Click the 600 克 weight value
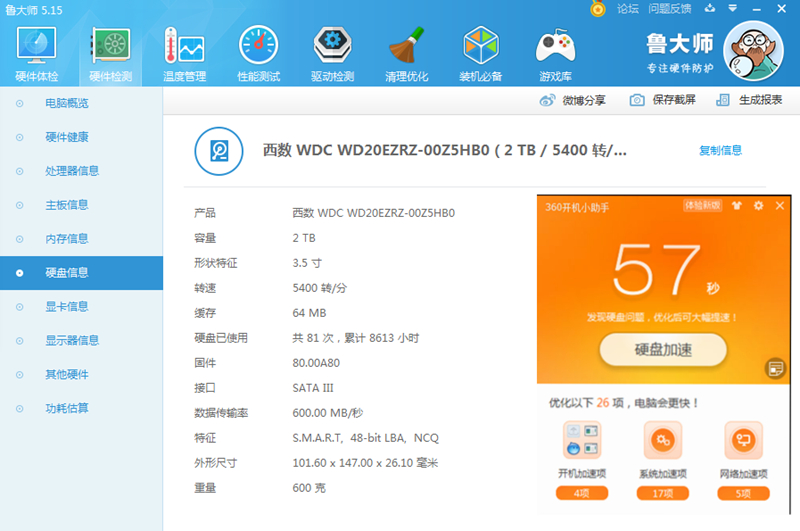Screen dimensions: 800x531 pyautogui.click(x=309, y=488)
